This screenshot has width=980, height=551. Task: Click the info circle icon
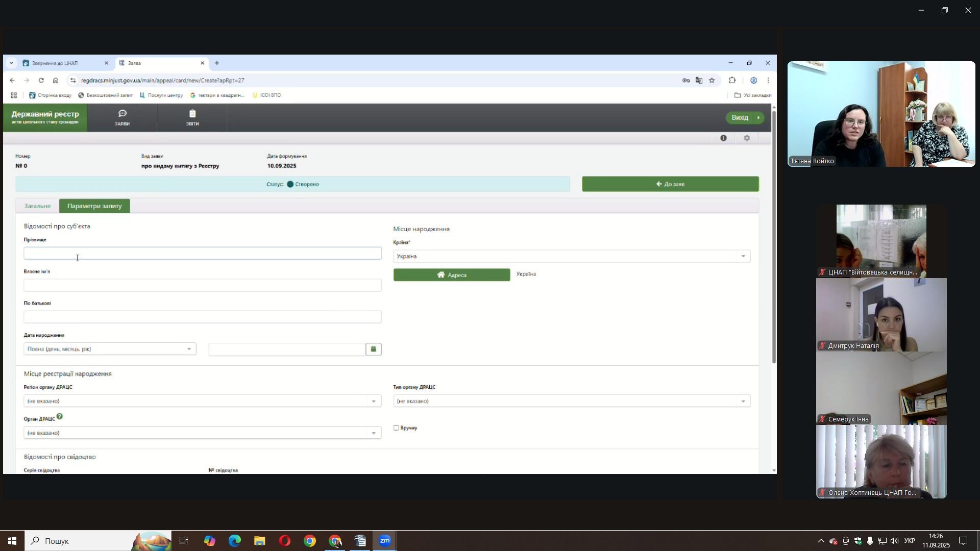coord(723,138)
